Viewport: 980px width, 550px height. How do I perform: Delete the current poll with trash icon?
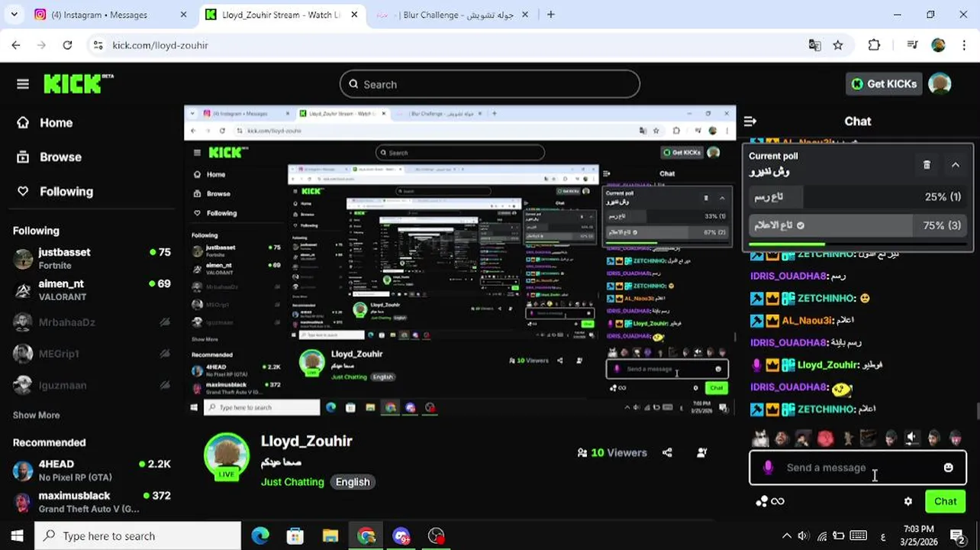point(927,165)
